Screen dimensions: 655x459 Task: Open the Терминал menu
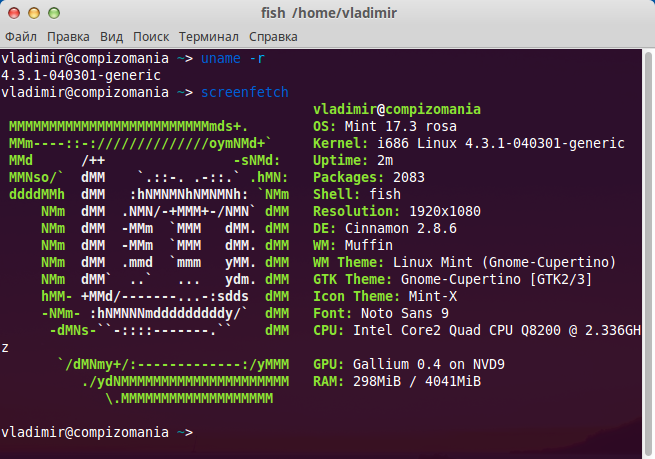click(x=209, y=37)
